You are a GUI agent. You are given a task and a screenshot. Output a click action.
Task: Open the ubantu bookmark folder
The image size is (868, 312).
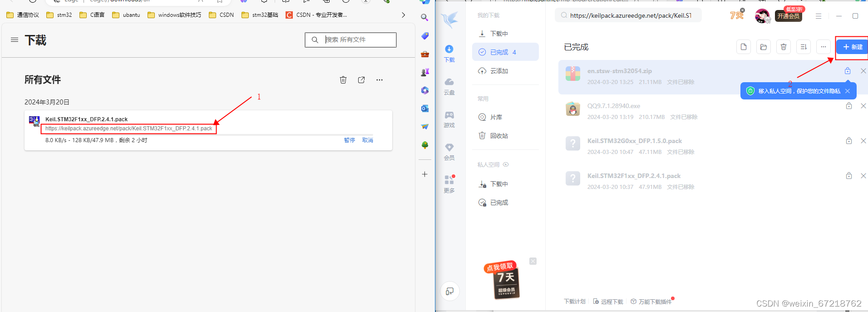(126, 15)
